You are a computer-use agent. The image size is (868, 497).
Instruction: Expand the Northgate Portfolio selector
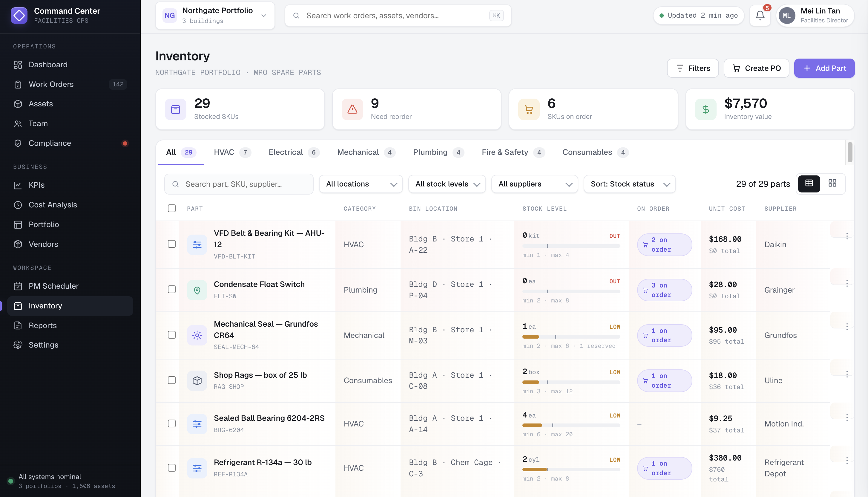[215, 16]
